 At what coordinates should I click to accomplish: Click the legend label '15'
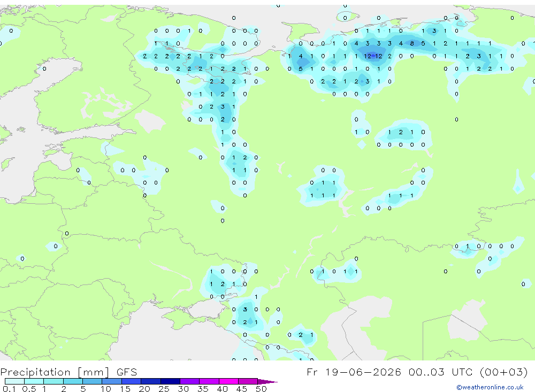tap(125, 389)
